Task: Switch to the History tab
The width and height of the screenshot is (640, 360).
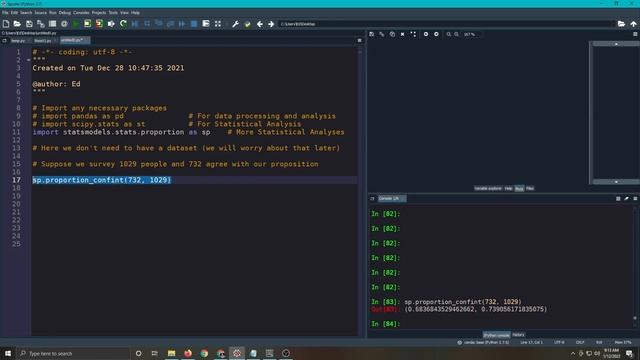Action: tap(518, 335)
